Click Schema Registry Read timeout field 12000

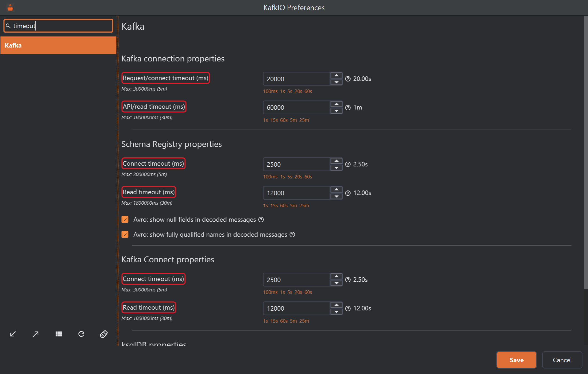click(297, 193)
